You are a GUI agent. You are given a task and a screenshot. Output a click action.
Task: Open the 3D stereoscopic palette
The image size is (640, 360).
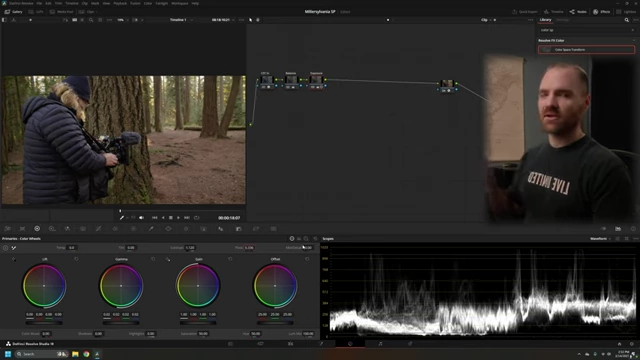(273, 229)
